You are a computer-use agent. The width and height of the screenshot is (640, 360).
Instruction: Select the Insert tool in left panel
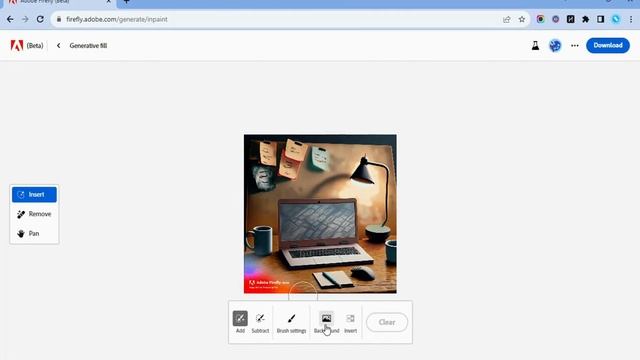(x=34, y=195)
